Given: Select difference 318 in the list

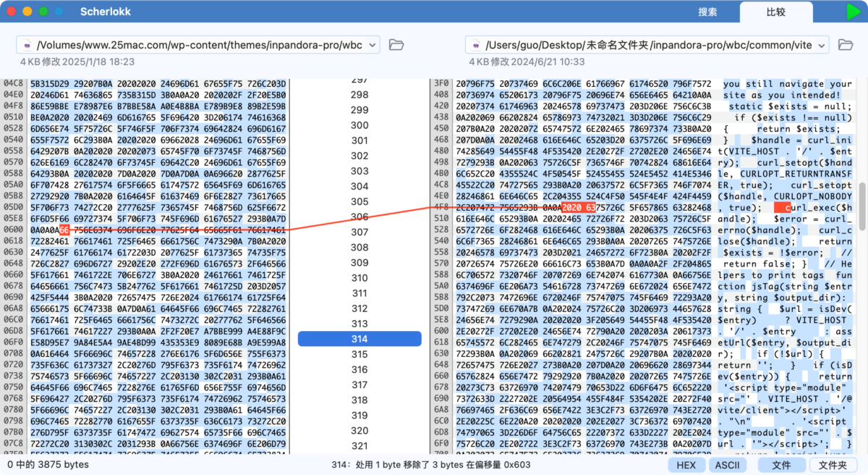Looking at the screenshot, I should (359, 400).
